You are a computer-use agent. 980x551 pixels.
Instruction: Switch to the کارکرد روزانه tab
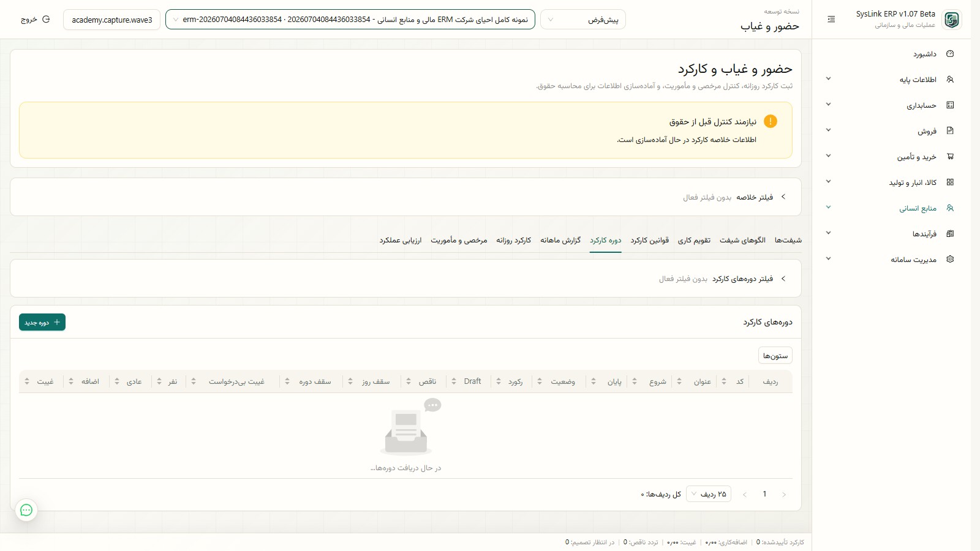(x=513, y=241)
